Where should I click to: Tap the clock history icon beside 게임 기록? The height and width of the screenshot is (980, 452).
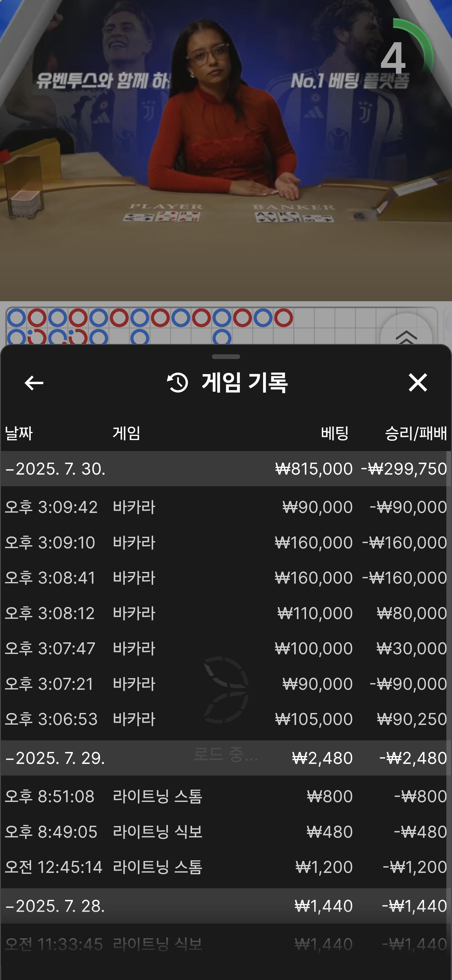click(178, 383)
